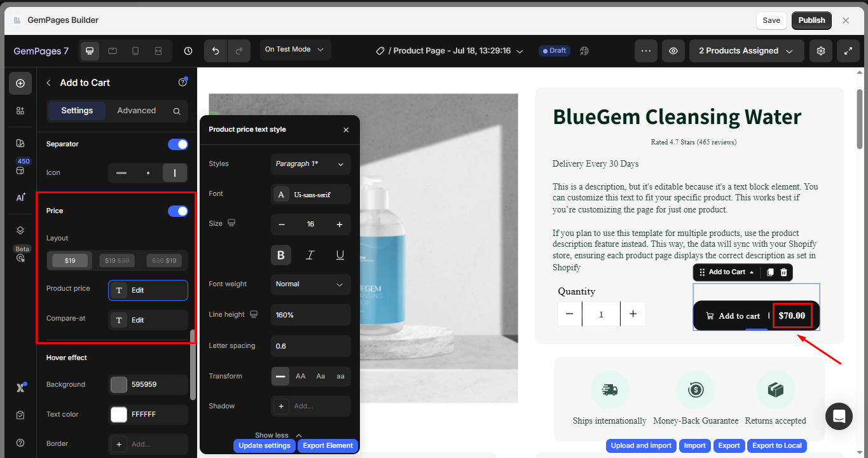868x458 pixels.
Task: Delete the Add to Cart element with trash icon
Action: coord(784,272)
